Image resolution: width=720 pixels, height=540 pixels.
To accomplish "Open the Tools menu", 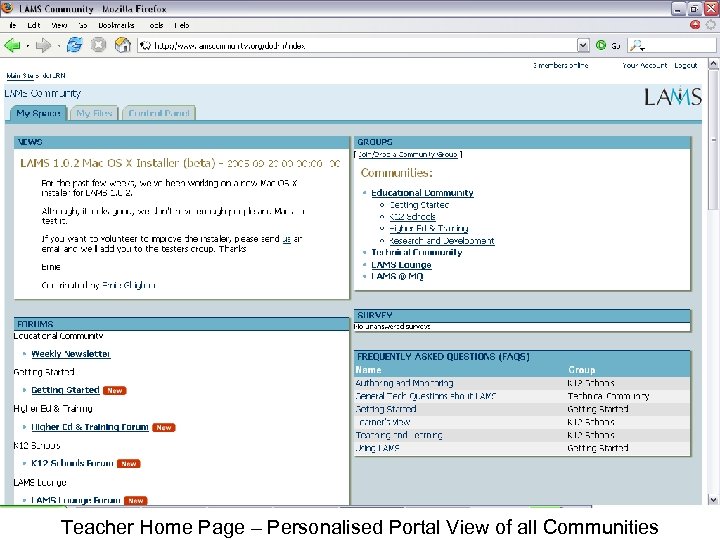I will 156,25.
